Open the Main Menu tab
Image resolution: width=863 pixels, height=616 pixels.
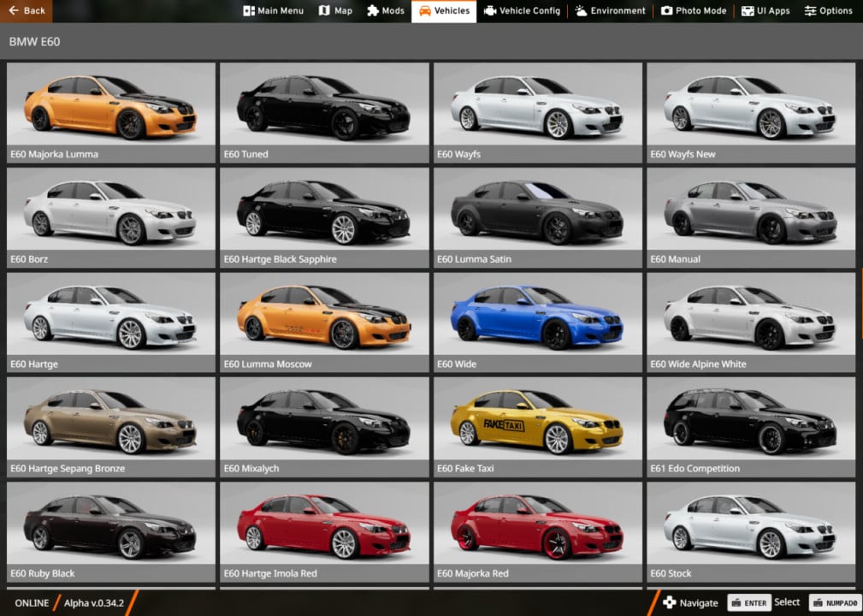(x=273, y=10)
